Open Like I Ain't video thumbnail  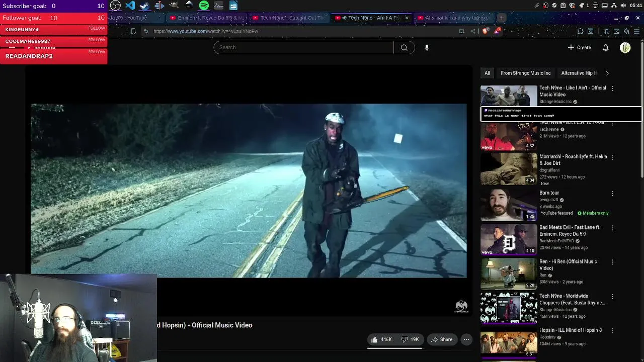click(x=508, y=96)
